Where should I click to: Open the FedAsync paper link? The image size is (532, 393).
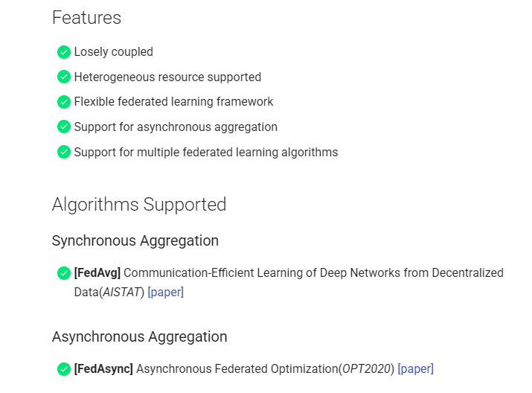click(415, 368)
